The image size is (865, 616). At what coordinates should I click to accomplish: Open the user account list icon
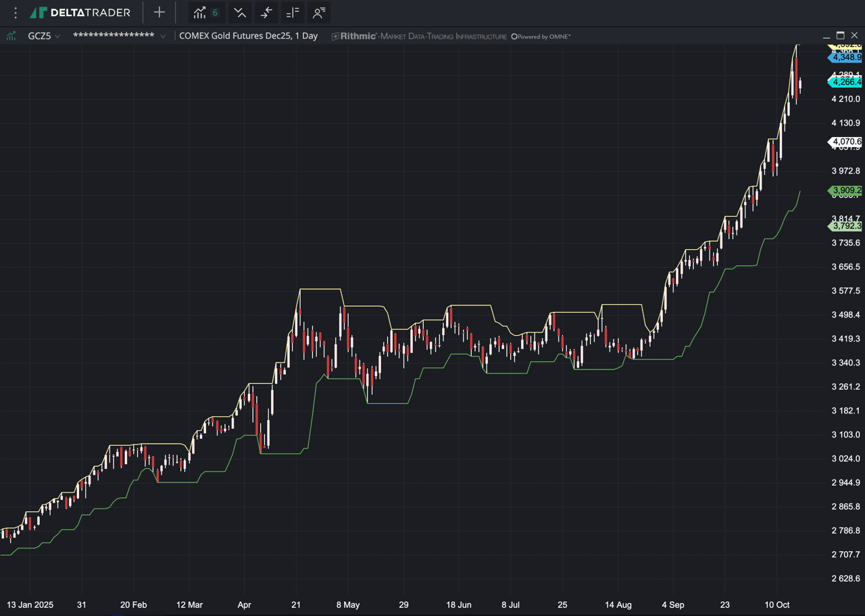coord(319,13)
